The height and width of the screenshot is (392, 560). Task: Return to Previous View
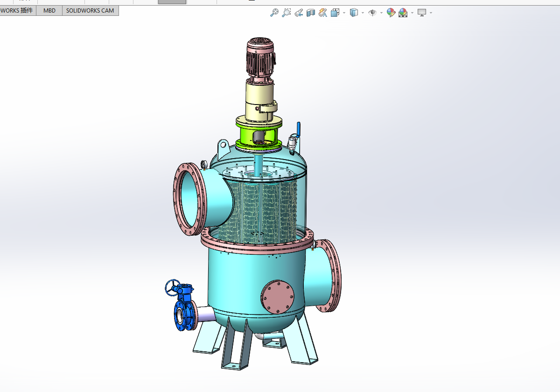coord(299,13)
